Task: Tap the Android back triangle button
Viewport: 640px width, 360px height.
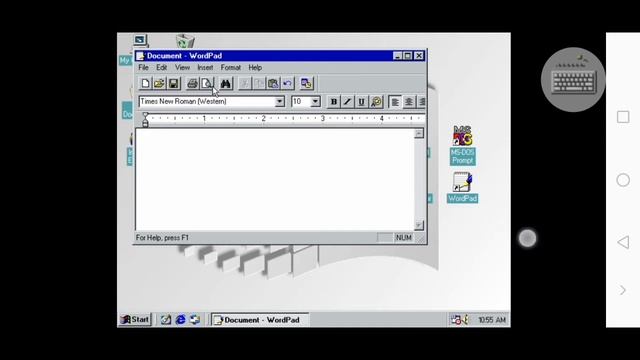Action: coord(623,242)
